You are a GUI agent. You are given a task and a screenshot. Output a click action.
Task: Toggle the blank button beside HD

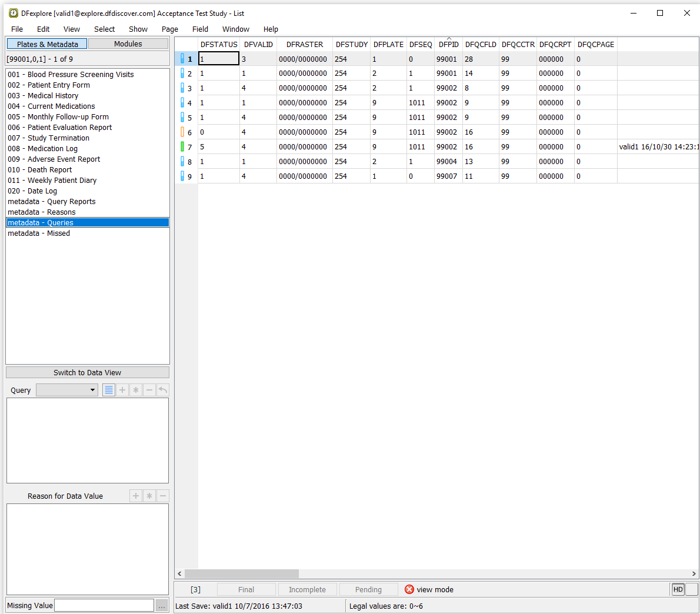(x=692, y=589)
